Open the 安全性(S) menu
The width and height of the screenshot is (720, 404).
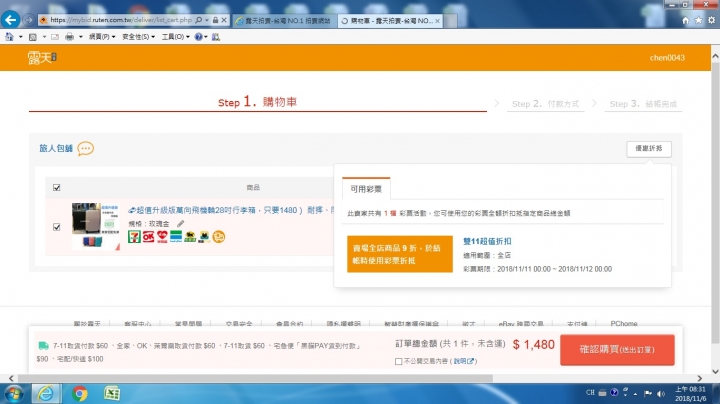(x=138, y=37)
